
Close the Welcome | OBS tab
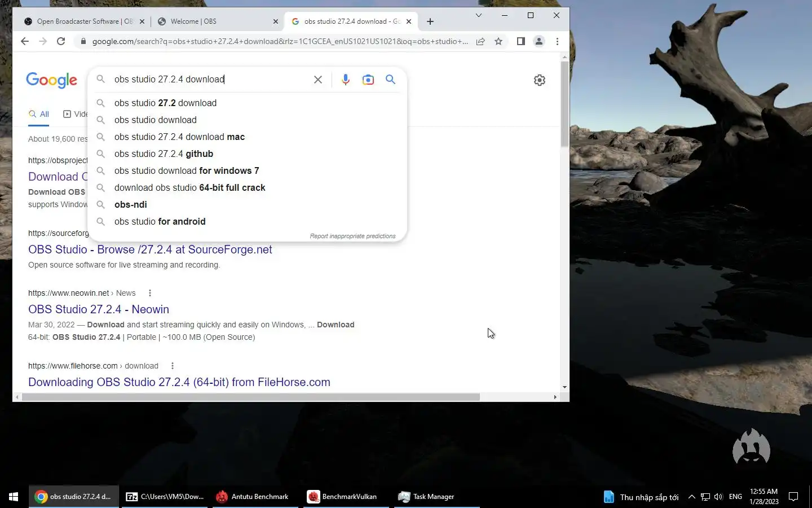point(275,21)
